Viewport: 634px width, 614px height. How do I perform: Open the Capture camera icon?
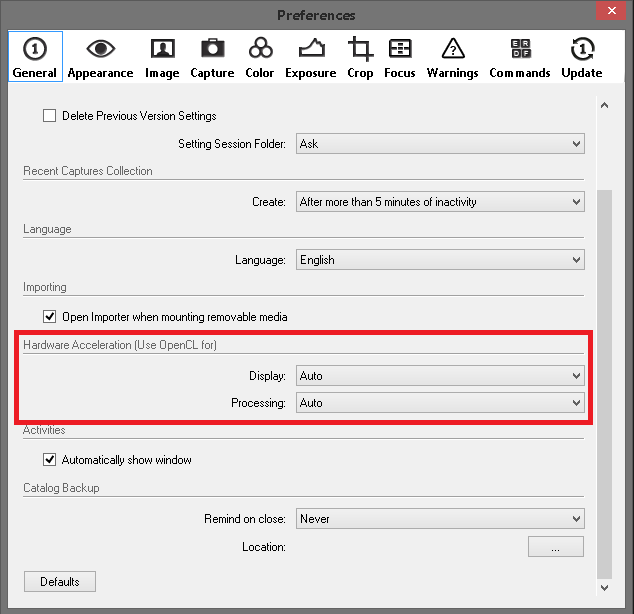213,49
